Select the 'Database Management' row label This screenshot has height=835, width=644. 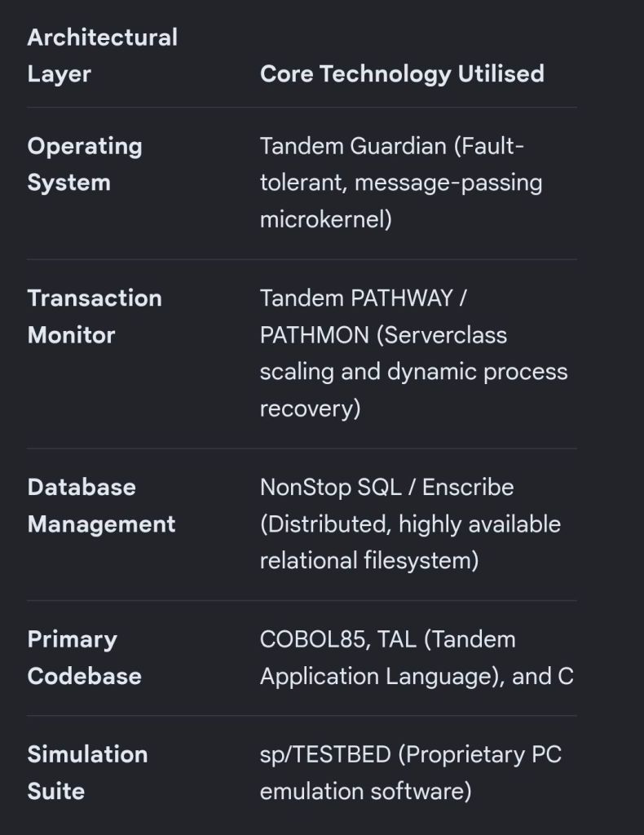[x=101, y=506]
